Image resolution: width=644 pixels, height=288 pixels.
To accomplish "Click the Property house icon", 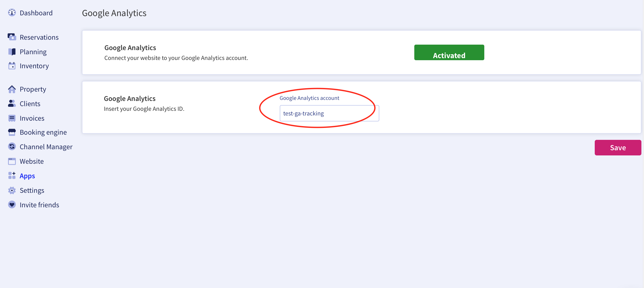I will (12, 89).
